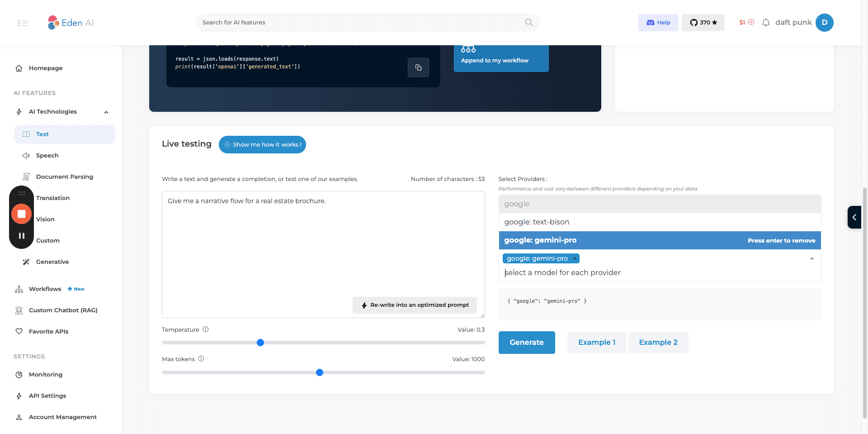This screenshot has width=868, height=434.
Task: Remove the google: gemini-pro tag
Action: pos(575,258)
